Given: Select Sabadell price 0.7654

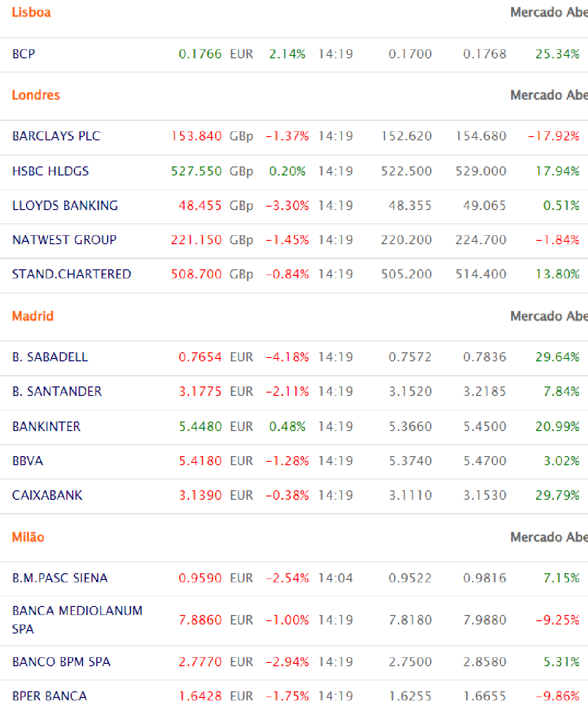Looking at the screenshot, I should pyautogui.click(x=200, y=357).
